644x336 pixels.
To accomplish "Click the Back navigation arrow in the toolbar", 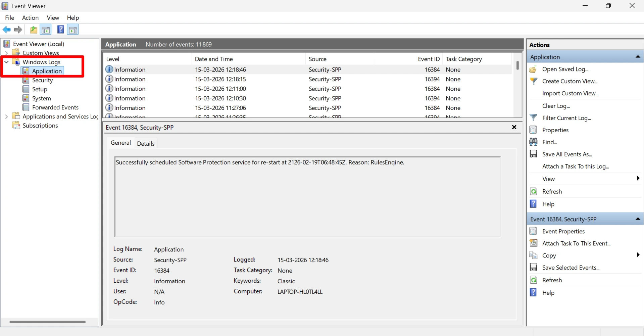I will click(x=6, y=30).
